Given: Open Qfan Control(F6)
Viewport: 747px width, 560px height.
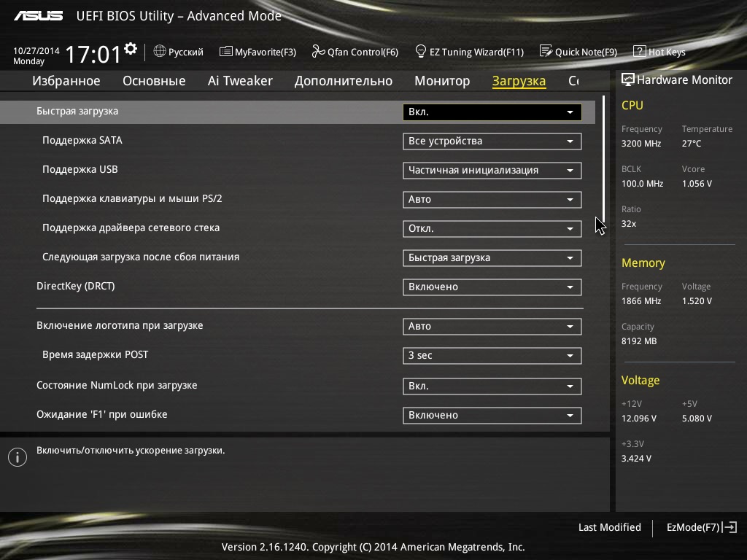Looking at the screenshot, I should click(355, 52).
